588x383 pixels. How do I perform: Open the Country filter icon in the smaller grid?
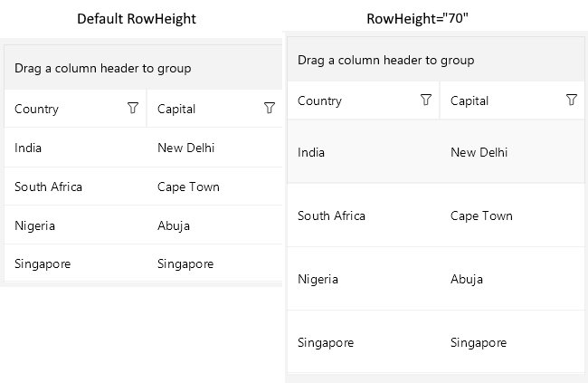click(133, 109)
